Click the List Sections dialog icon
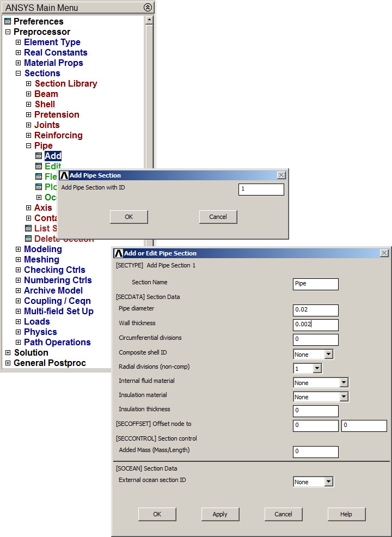 coord(28,228)
